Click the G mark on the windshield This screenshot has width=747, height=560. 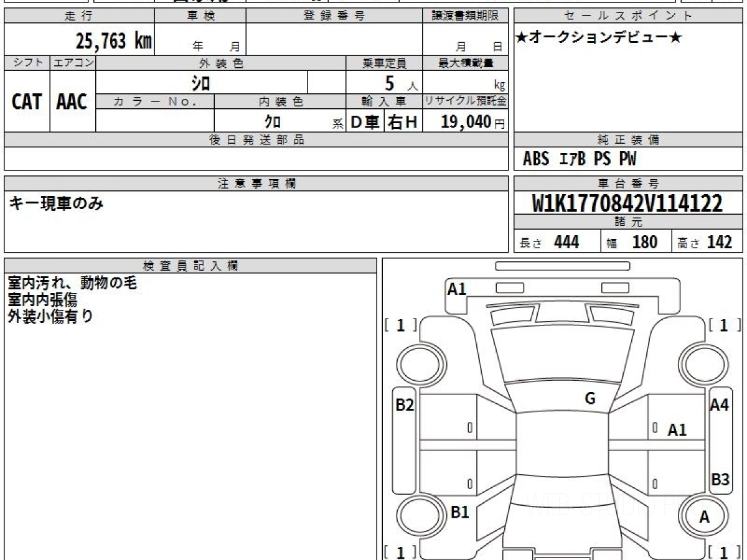[x=590, y=399]
